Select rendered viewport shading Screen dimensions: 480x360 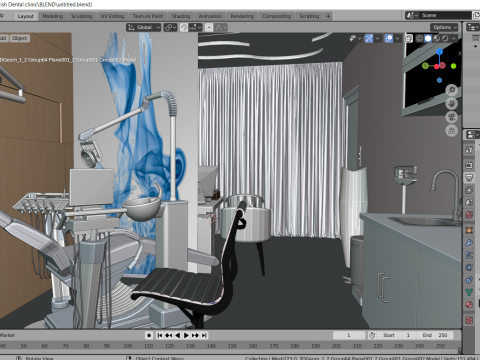[445, 39]
